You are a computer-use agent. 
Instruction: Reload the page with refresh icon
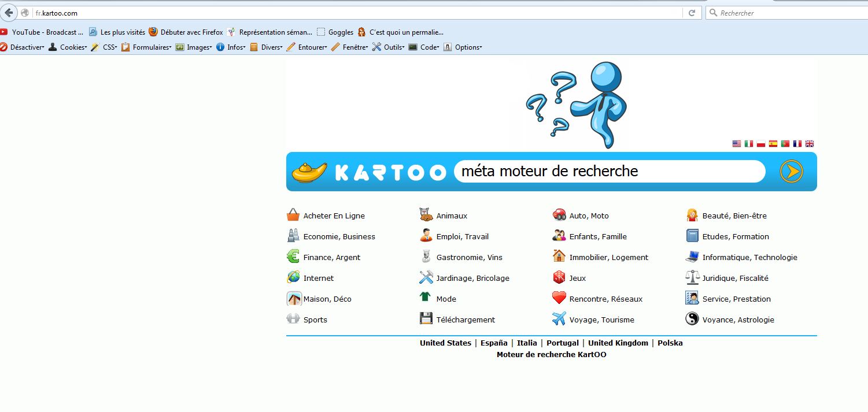(x=692, y=13)
